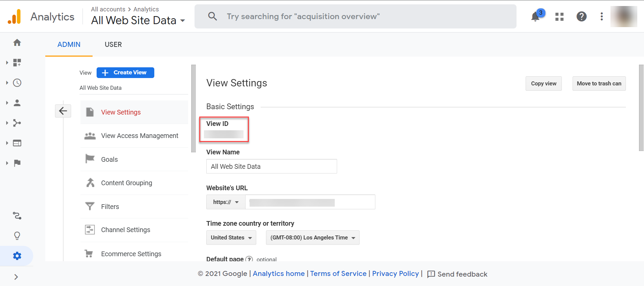Switch to the USER tab

113,45
